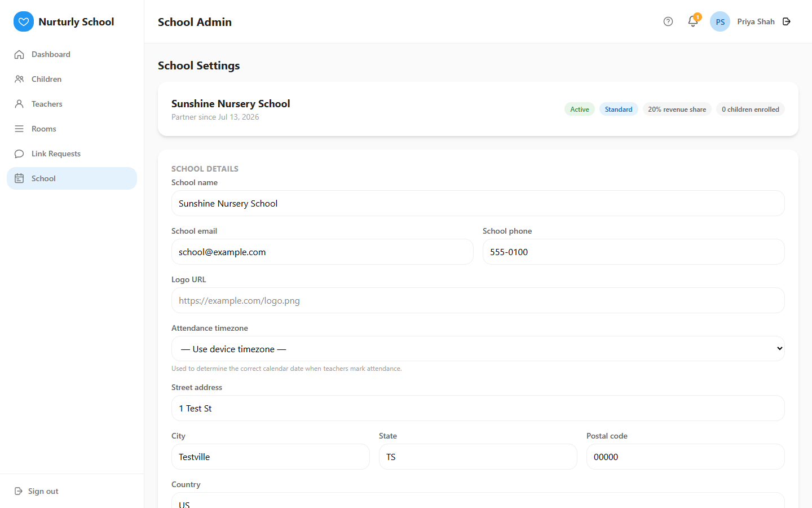Screen dimensions: 812x508
Task: Click the PS user avatar
Action: pyautogui.click(x=720, y=21)
